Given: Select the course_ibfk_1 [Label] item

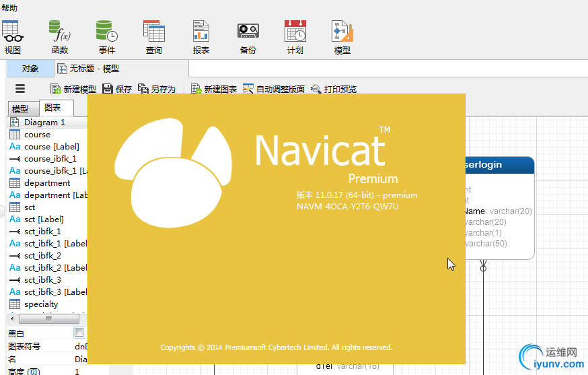Looking at the screenshot, I should coord(48,171).
